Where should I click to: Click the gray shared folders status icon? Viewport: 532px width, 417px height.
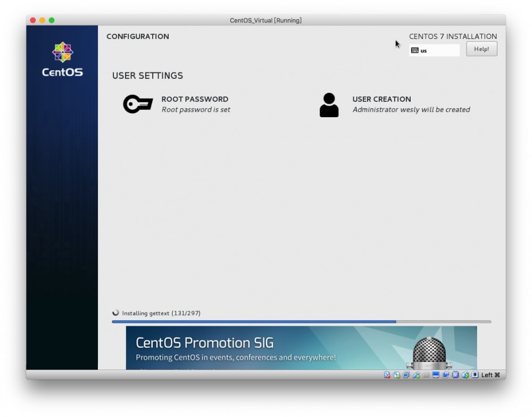[426, 375]
